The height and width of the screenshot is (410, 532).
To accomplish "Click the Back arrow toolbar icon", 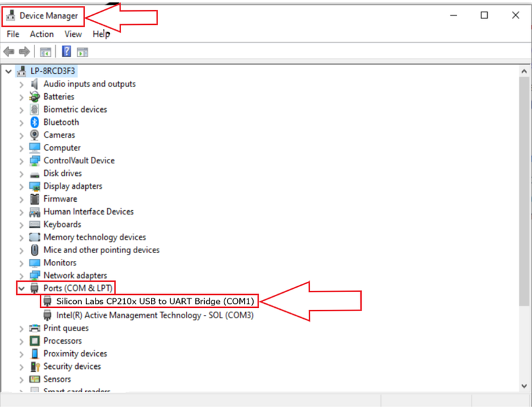I will [9, 51].
